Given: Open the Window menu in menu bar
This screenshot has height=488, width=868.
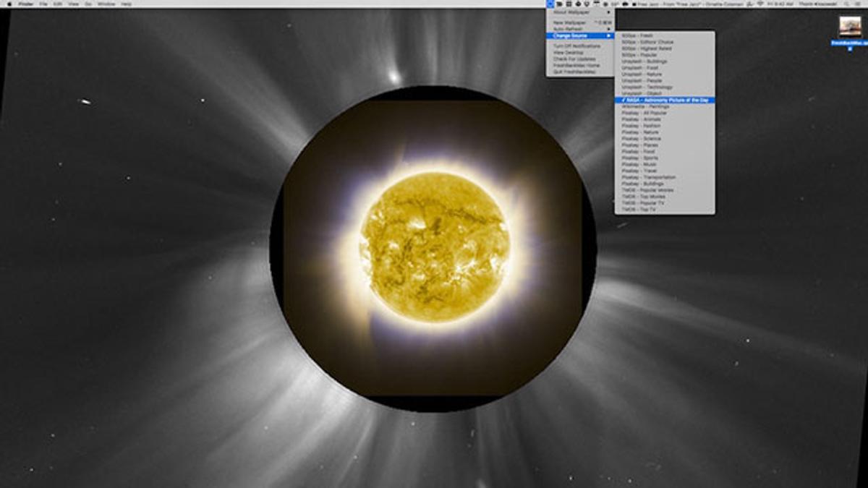Looking at the screenshot, I should (x=106, y=4).
